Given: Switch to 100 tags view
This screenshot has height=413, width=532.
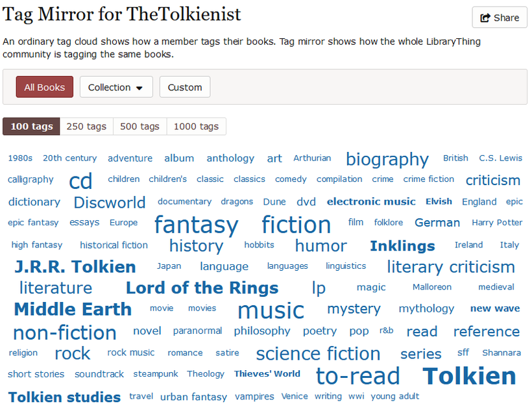Looking at the screenshot, I should [31, 127].
